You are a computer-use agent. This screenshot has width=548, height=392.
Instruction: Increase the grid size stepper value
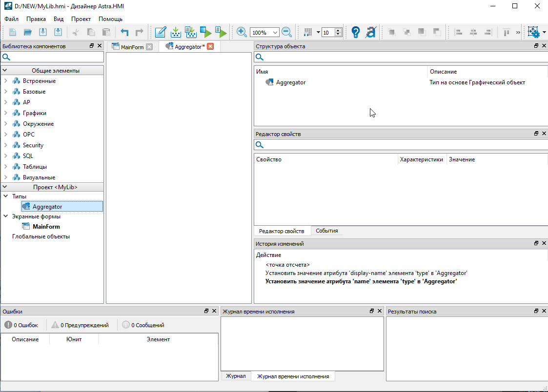pyautogui.click(x=338, y=31)
